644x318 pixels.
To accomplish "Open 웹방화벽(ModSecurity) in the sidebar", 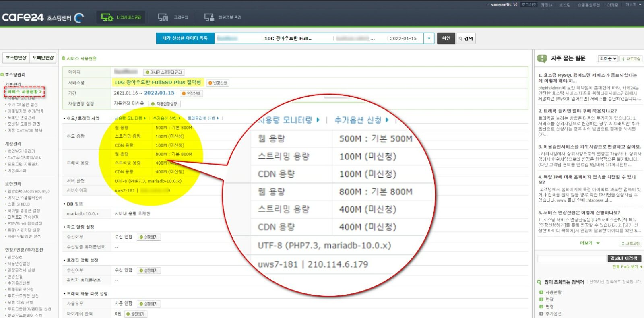I will [28, 191].
